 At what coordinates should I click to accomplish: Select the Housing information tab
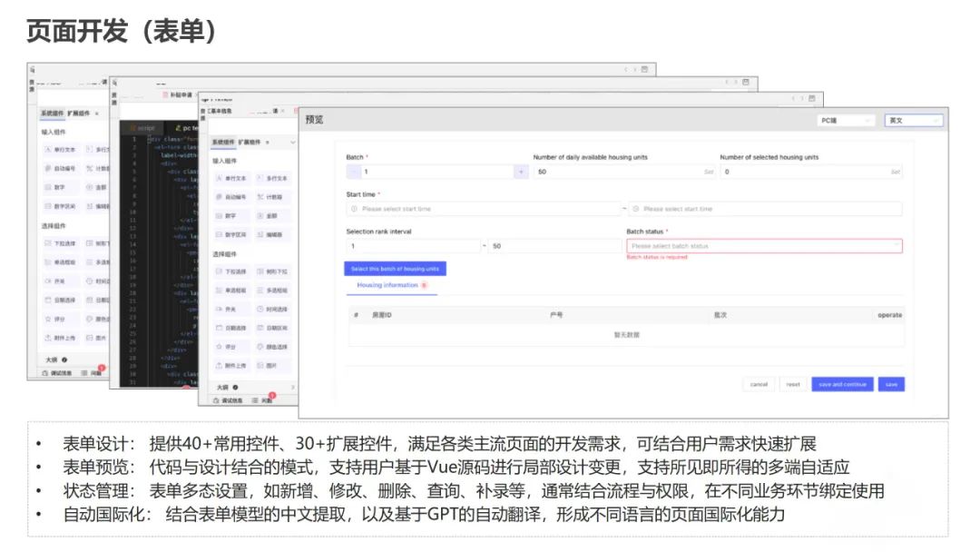click(387, 286)
